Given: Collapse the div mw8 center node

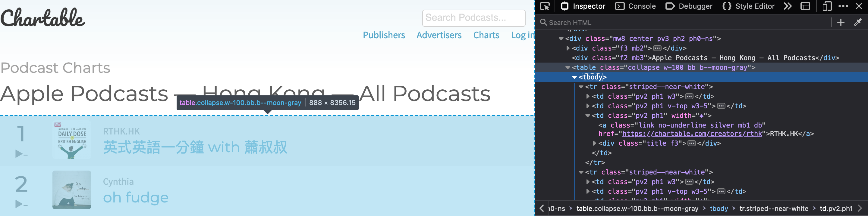Looking at the screenshot, I should click(x=561, y=39).
